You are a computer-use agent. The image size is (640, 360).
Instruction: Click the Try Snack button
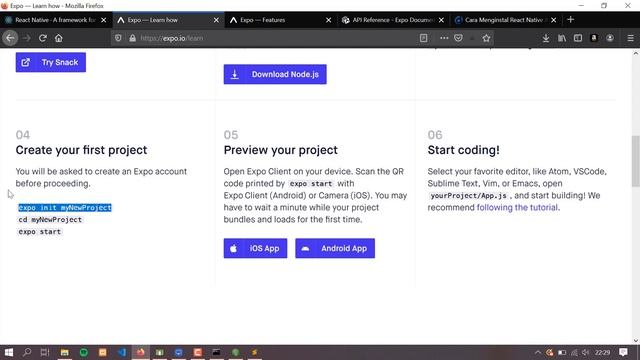tap(51, 62)
